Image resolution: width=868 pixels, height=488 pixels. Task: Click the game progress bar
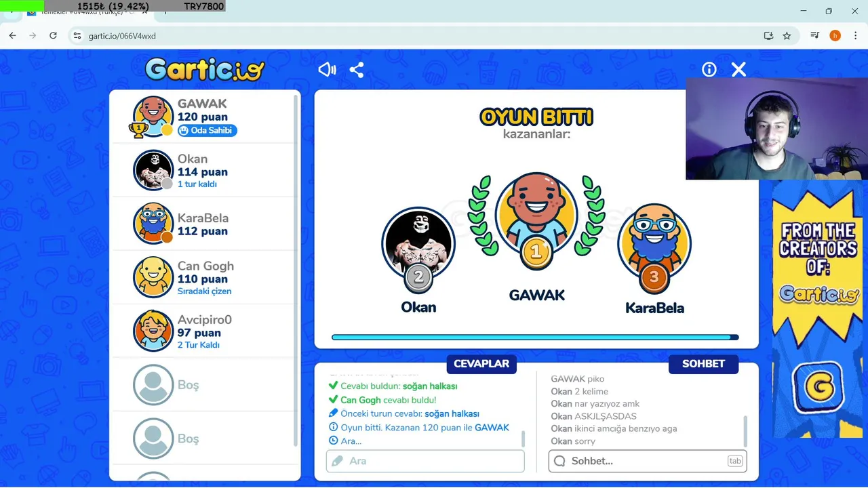point(535,337)
